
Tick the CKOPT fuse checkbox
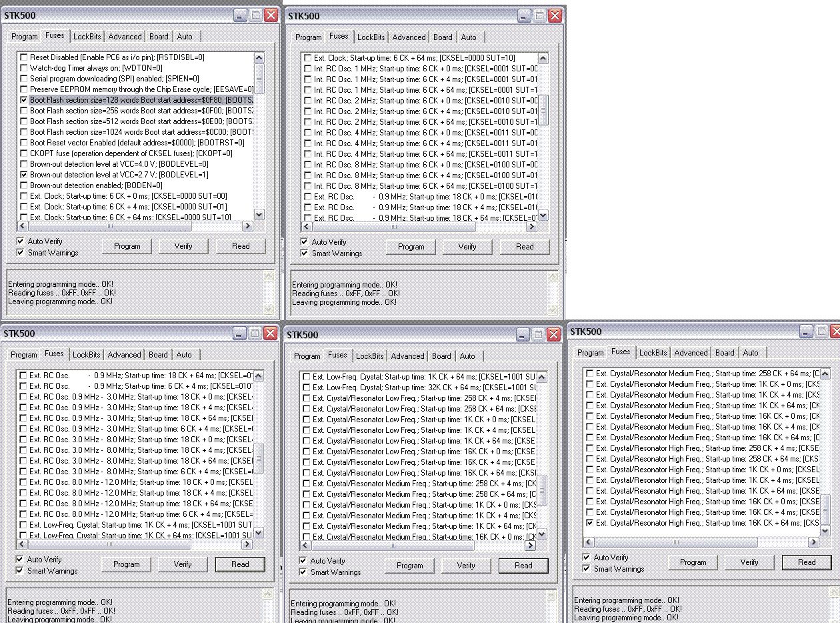point(24,153)
